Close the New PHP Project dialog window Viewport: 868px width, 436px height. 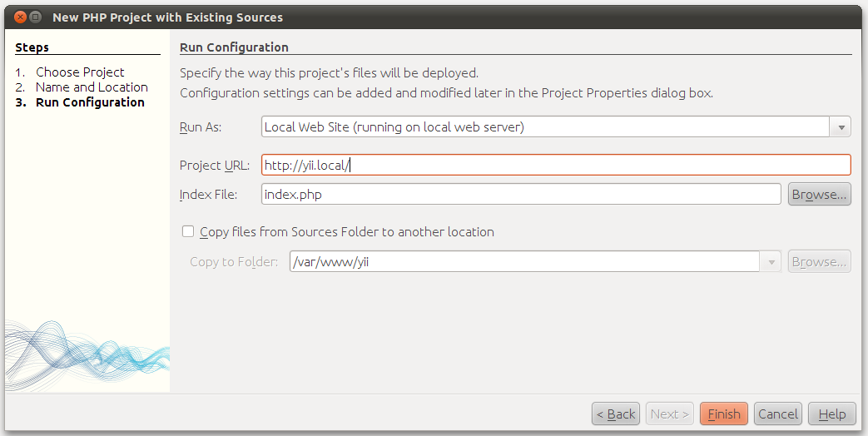pyautogui.click(x=19, y=17)
